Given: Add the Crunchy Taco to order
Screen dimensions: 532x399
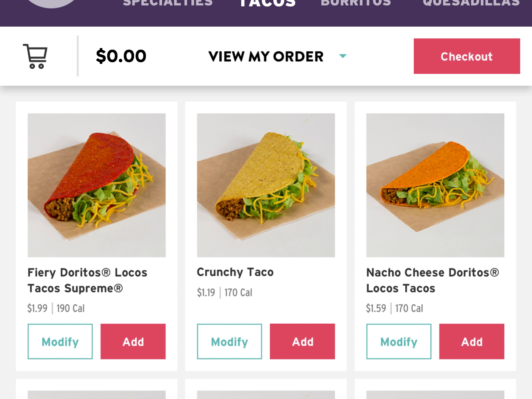Looking at the screenshot, I should 302,341.
